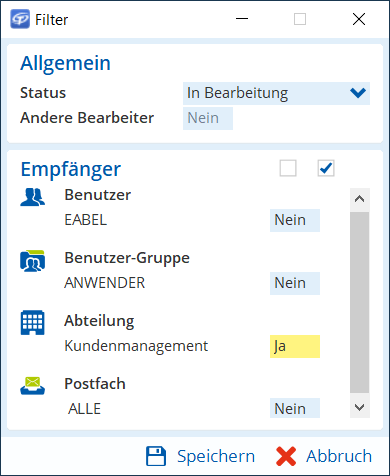Toggle the EABEL Nein value
This screenshot has width=390, height=476.
(295, 220)
